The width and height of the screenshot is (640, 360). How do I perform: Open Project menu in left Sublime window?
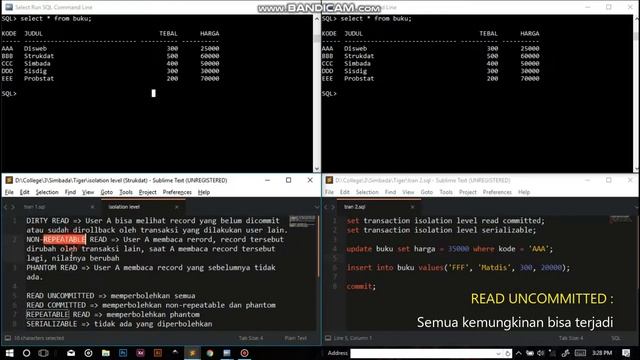147,192
